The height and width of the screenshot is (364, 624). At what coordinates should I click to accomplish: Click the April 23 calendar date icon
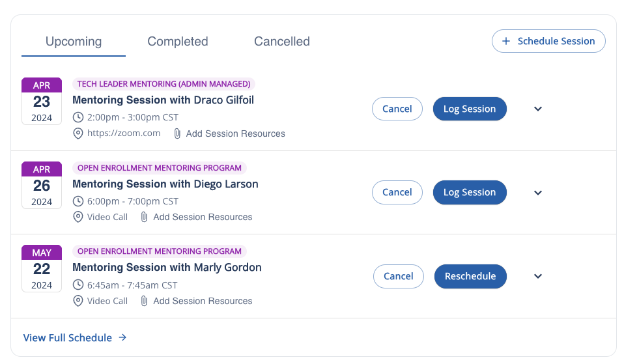click(x=42, y=101)
